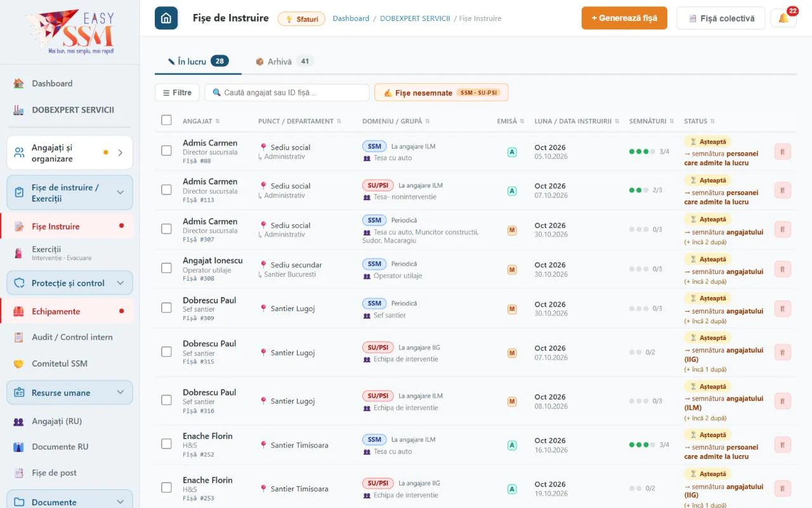Image resolution: width=812 pixels, height=508 pixels.
Task: Click the Fișe de post icon
Action: click(19, 473)
